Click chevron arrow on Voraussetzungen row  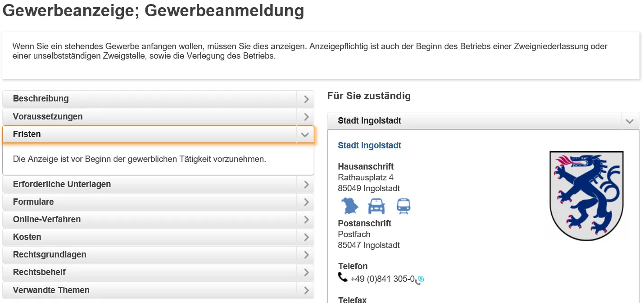306,117
